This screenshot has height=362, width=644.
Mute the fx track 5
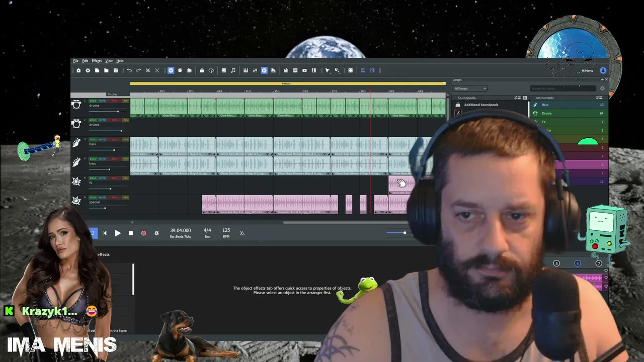[102, 178]
